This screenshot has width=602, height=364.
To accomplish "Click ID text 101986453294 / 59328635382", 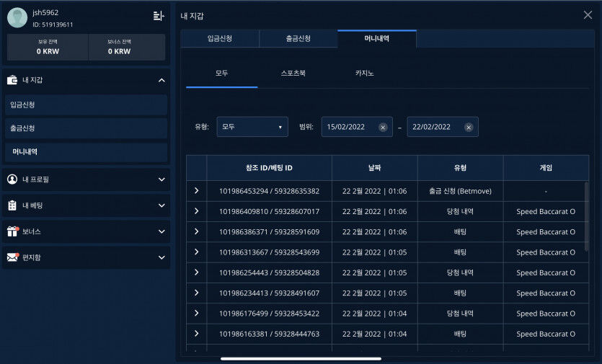I will coord(269,191).
